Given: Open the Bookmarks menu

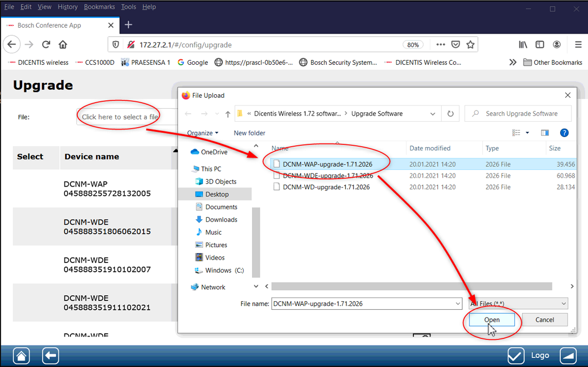Looking at the screenshot, I should click(x=99, y=7).
